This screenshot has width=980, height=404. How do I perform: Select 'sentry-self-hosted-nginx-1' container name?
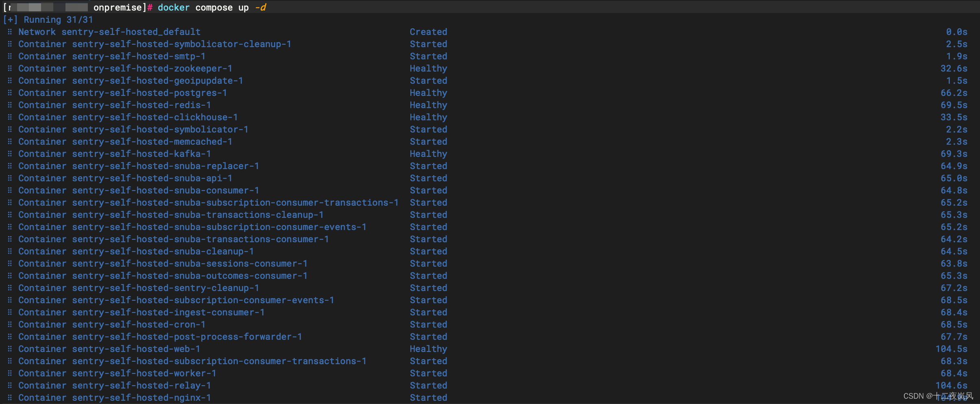click(142, 397)
